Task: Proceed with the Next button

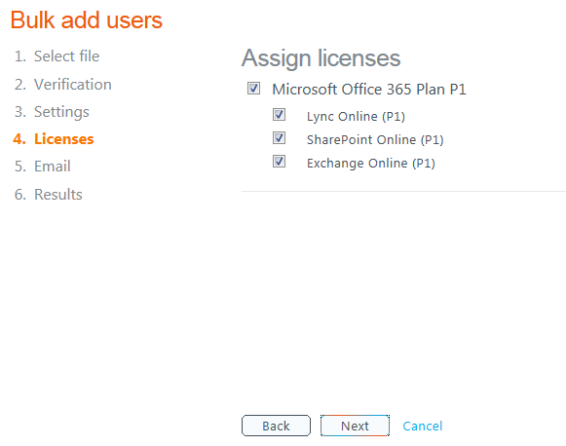Action: pyautogui.click(x=355, y=426)
